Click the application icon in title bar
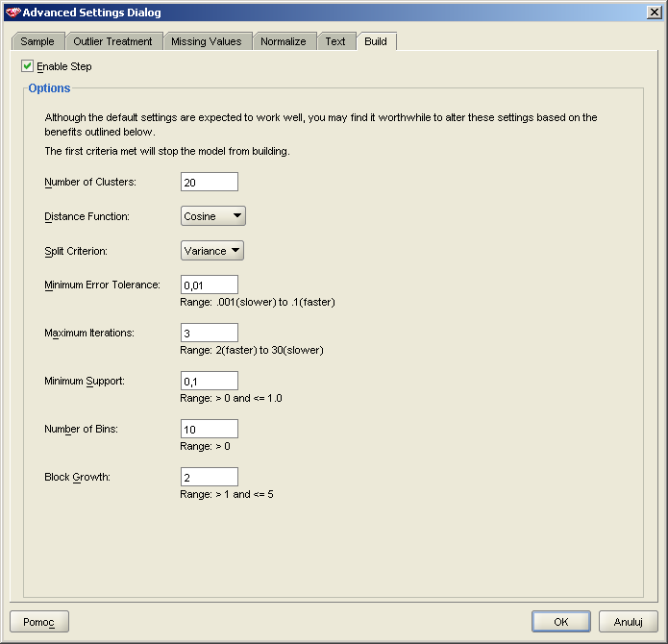Screen dimensions: 668x644 click(12, 12)
